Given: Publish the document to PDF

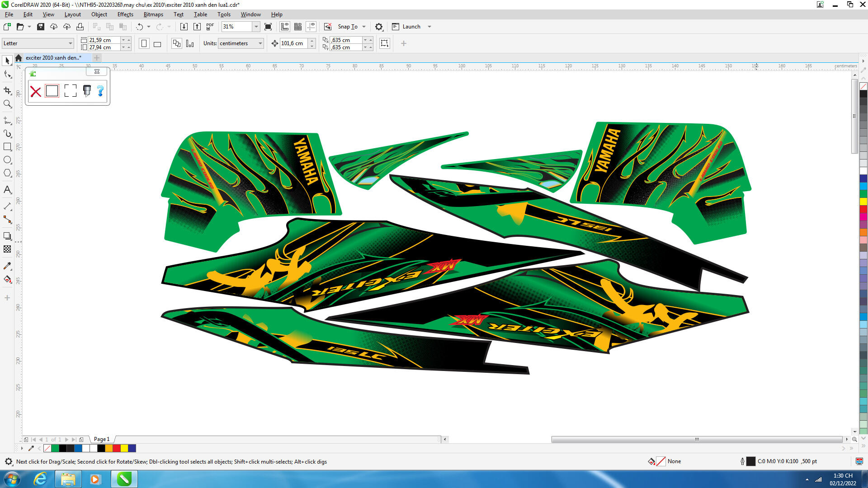Looking at the screenshot, I should pos(210,27).
